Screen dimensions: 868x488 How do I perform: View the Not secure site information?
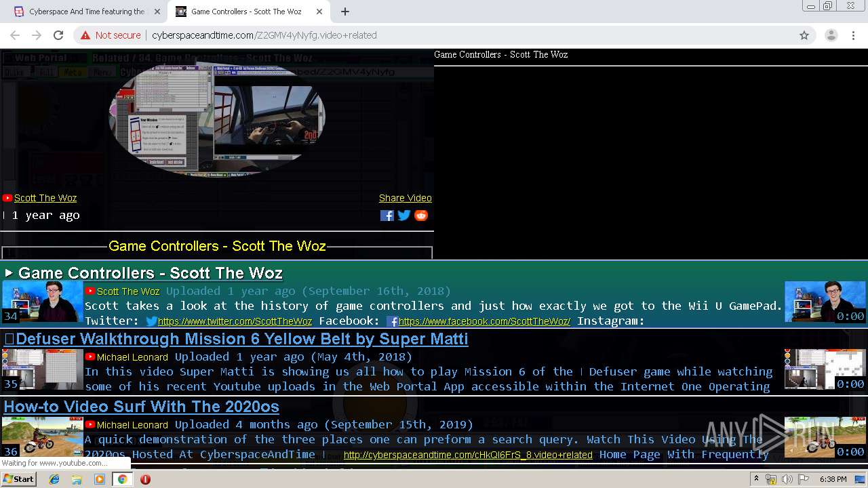111,35
